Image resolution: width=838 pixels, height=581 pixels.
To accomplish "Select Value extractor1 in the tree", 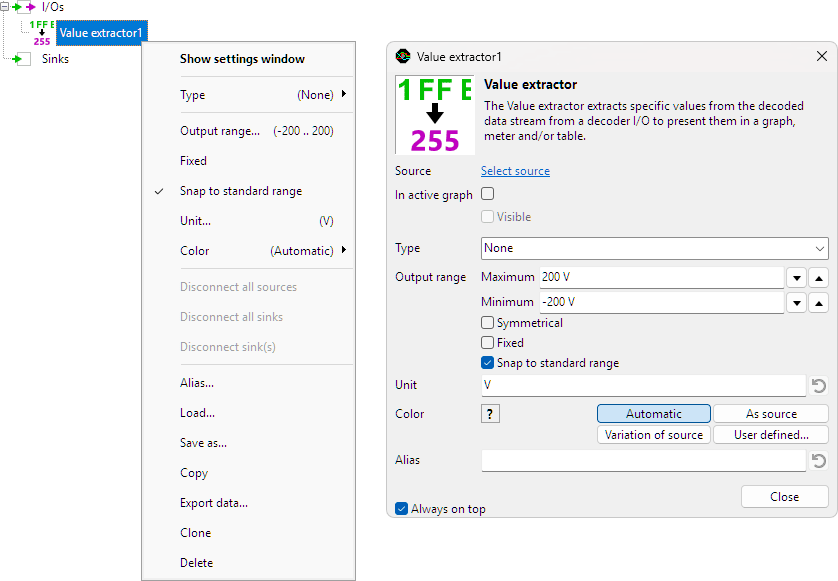I will [101, 33].
